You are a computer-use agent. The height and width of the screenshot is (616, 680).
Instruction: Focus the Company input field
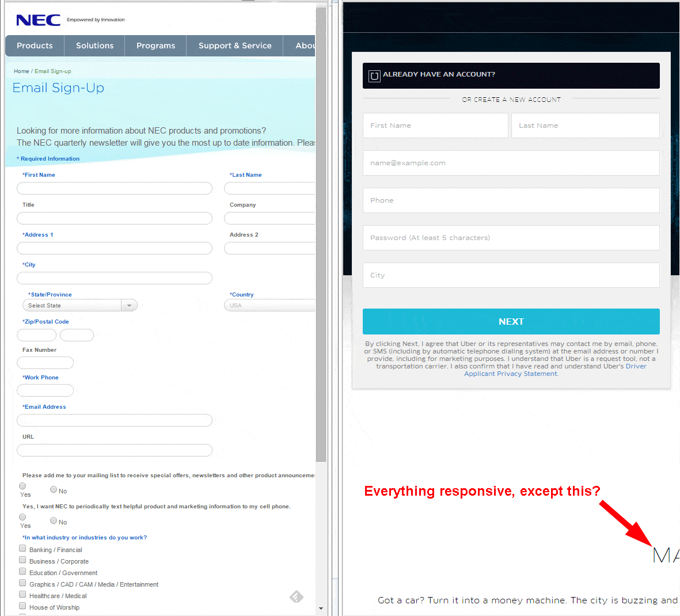269,218
